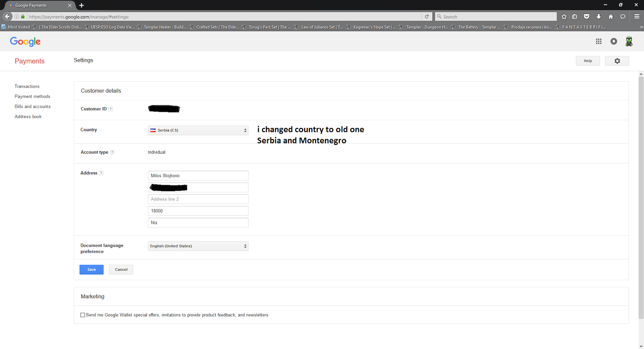Open Kagrenac's Hope Set bookmark
644x349 pixels.
tap(371, 27)
